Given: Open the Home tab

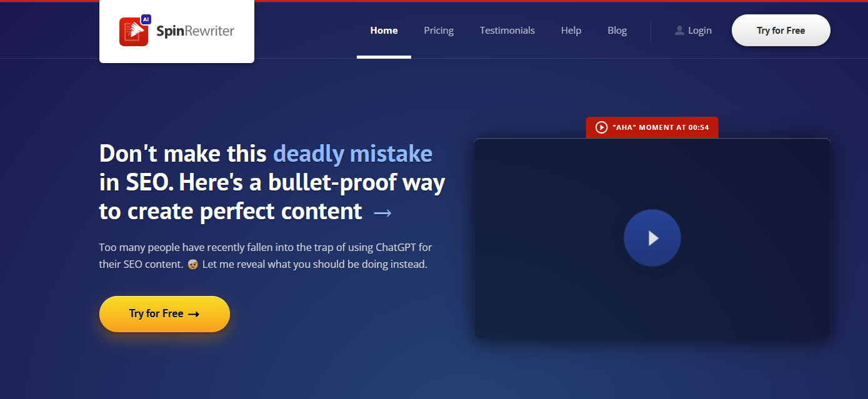Looking at the screenshot, I should click(x=384, y=30).
